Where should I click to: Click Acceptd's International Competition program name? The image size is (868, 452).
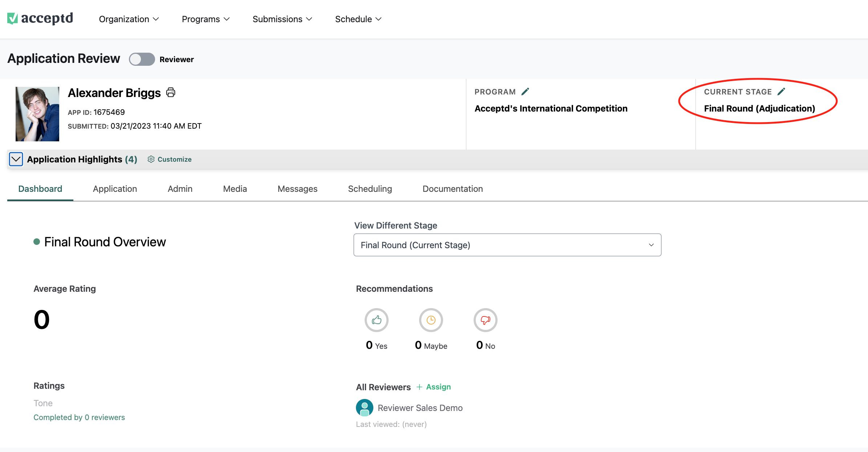[x=551, y=109]
